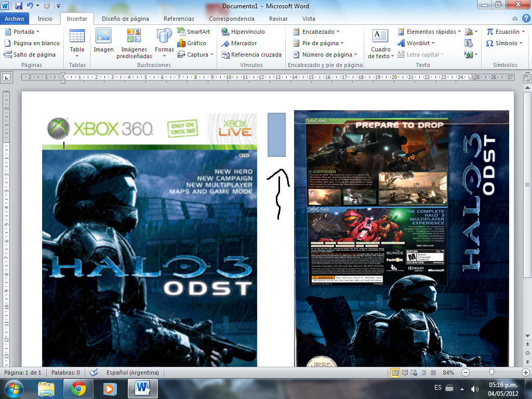
Task: Click the volume speaker icon in system tray
Action: click(474, 389)
